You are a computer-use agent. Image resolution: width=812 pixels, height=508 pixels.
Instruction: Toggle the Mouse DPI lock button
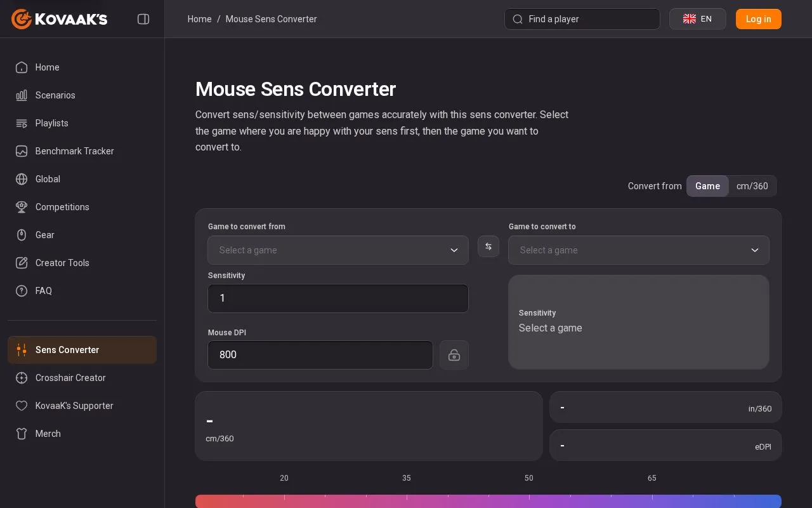(x=454, y=355)
